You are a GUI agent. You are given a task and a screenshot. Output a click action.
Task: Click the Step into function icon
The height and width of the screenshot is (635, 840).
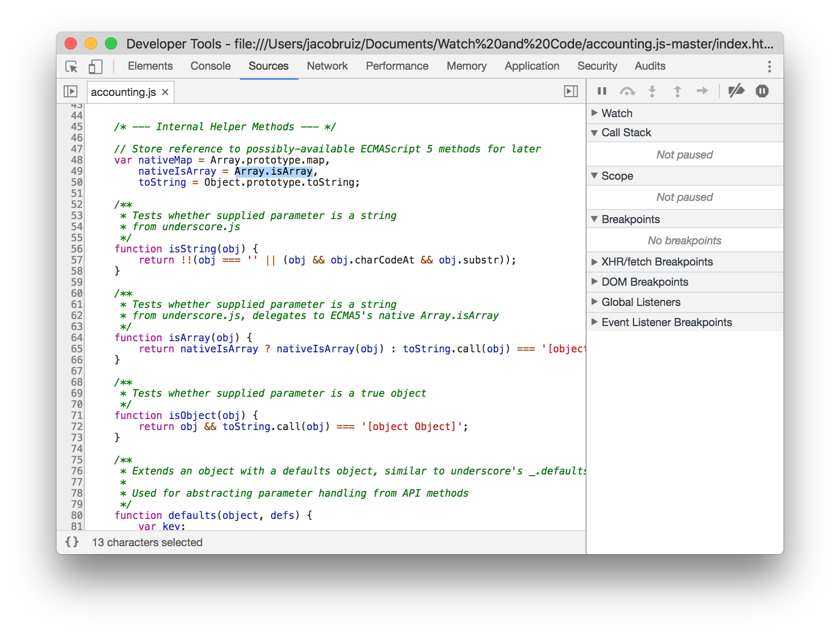(x=652, y=91)
